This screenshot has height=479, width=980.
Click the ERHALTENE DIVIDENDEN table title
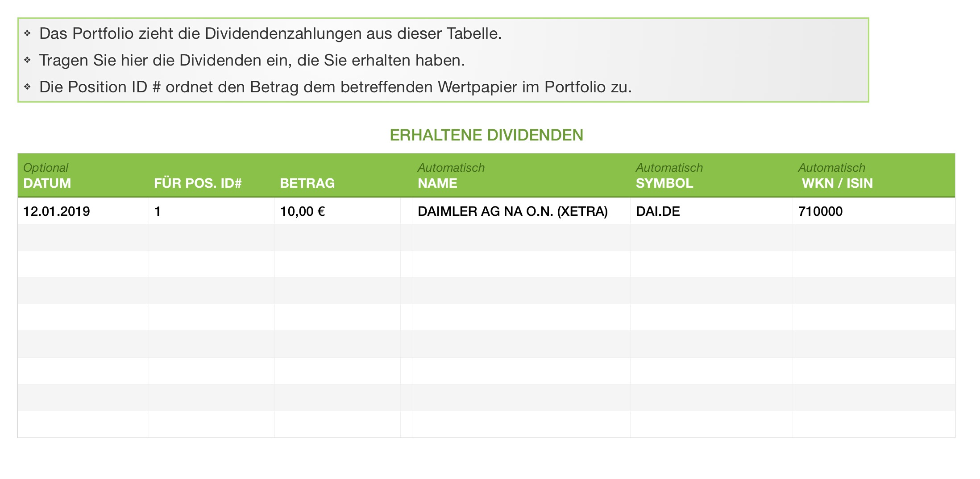pyautogui.click(x=486, y=135)
